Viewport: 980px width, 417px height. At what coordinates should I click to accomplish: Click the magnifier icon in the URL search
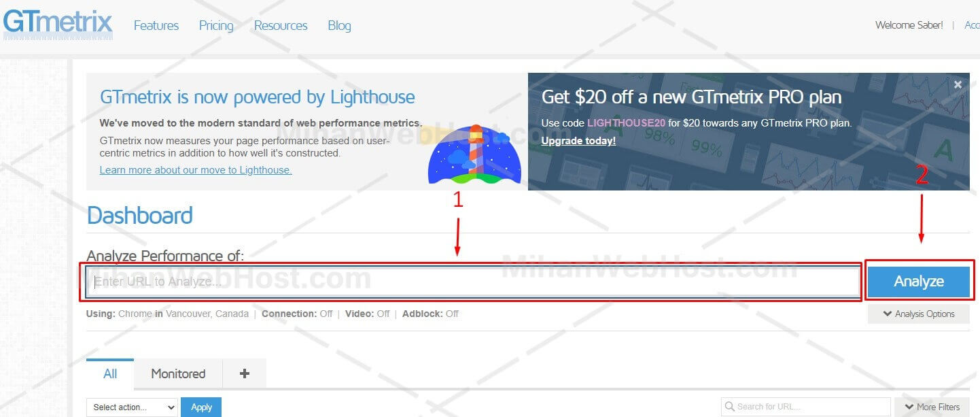pyautogui.click(x=730, y=407)
